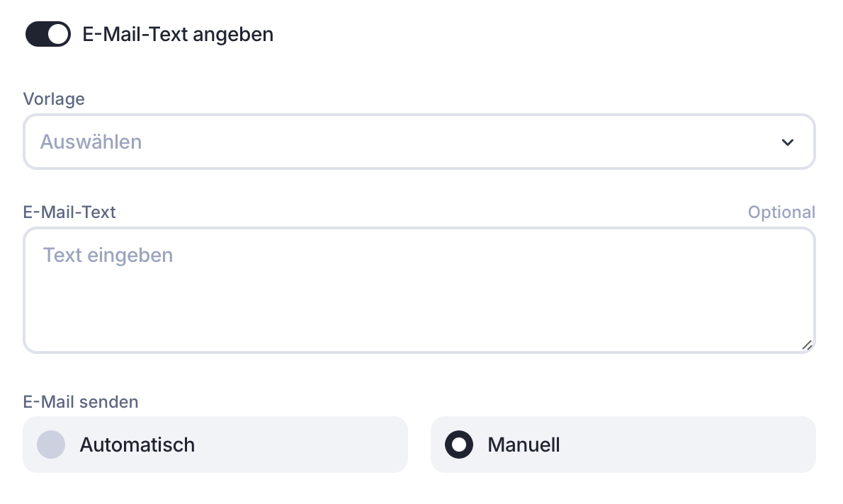Click the "E-Mail senden" group label

tap(81, 402)
